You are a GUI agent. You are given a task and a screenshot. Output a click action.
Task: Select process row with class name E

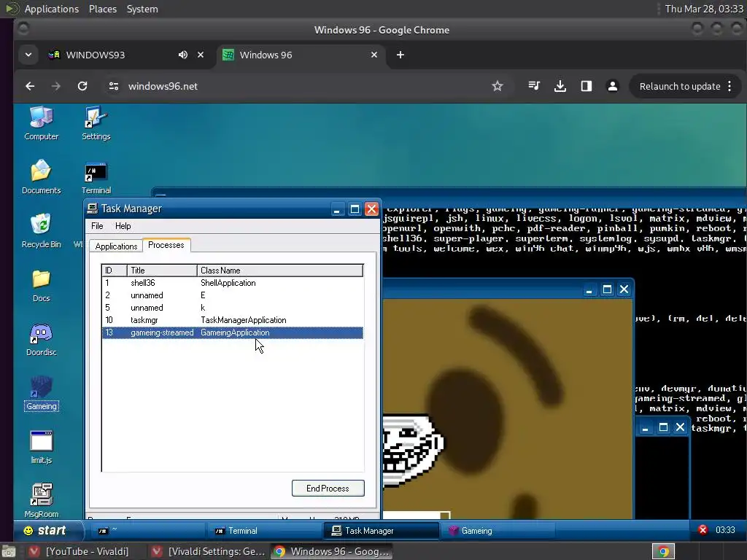(233, 295)
